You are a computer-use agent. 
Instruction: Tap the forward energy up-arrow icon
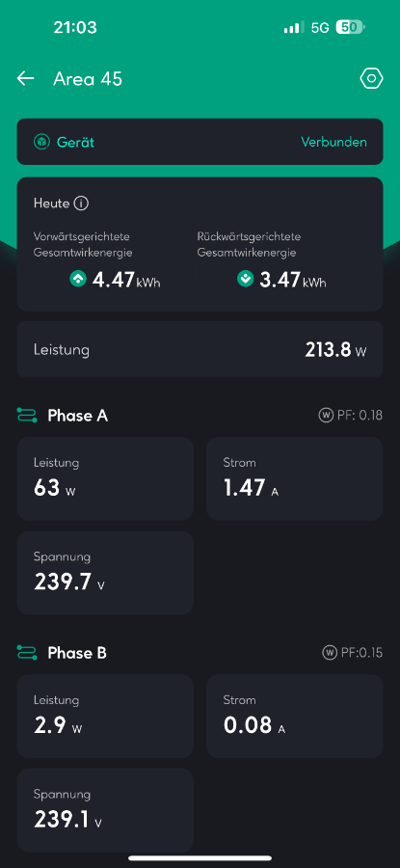point(78,279)
